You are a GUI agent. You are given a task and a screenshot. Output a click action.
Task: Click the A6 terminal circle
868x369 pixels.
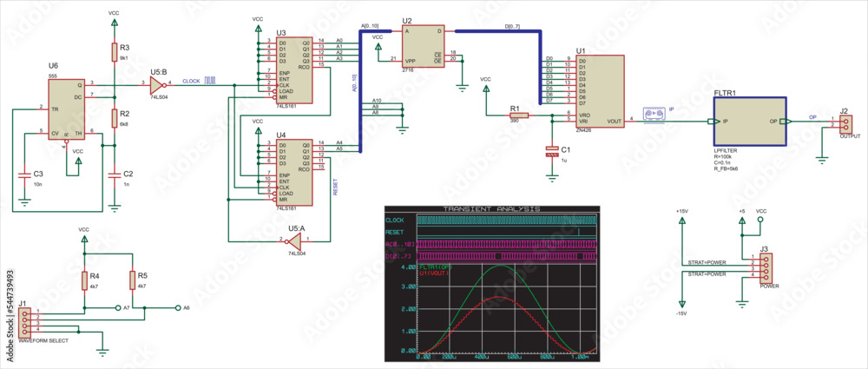pos(178,307)
